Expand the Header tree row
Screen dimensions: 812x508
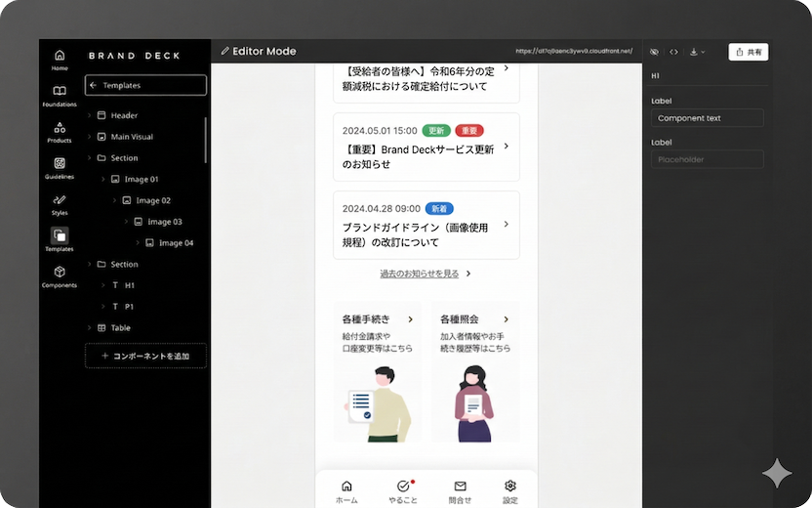(89, 115)
